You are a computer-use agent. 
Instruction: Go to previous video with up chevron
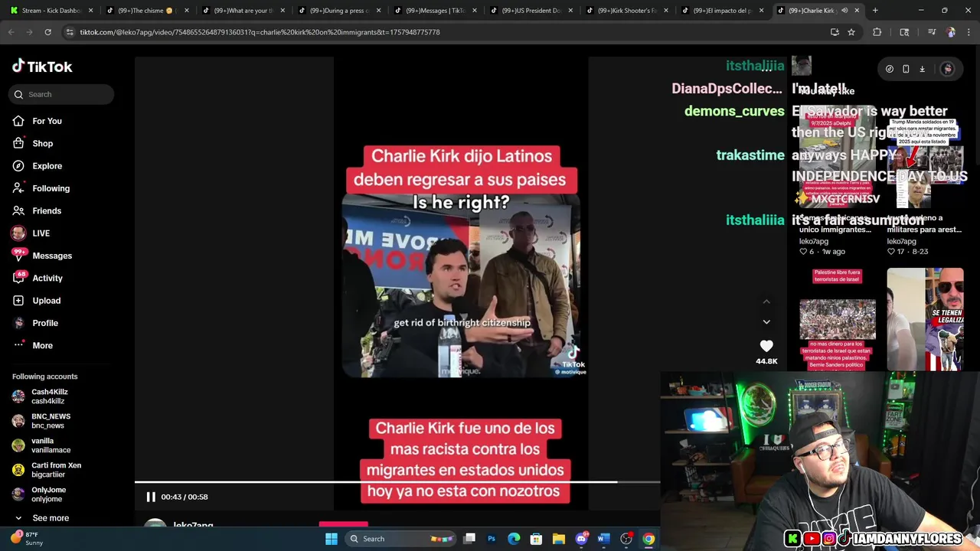[766, 302]
